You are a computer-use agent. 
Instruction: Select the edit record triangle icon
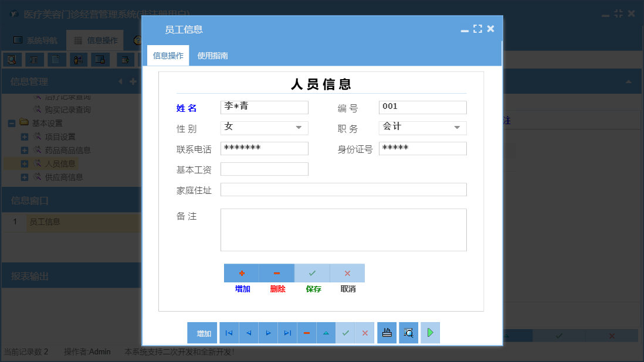click(326, 332)
